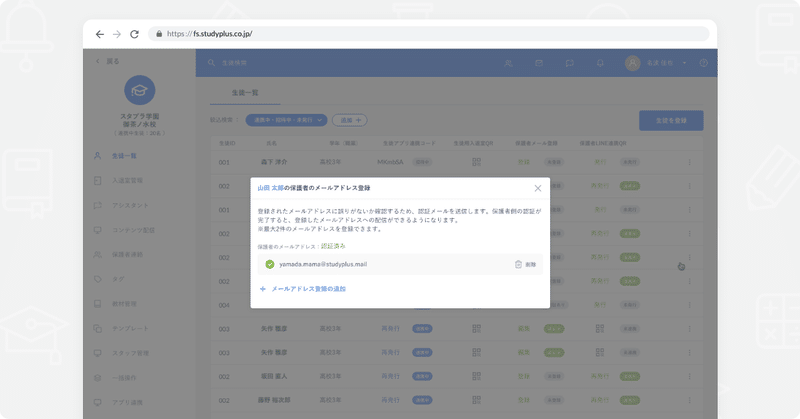Open the help question mark icon
Screen dimensions: 800x419
click(x=704, y=63)
